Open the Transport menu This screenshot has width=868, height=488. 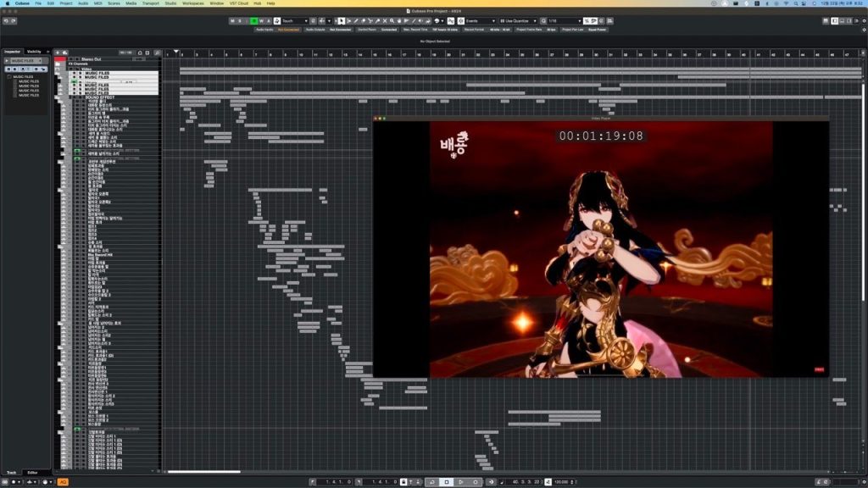tap(151, 3)
